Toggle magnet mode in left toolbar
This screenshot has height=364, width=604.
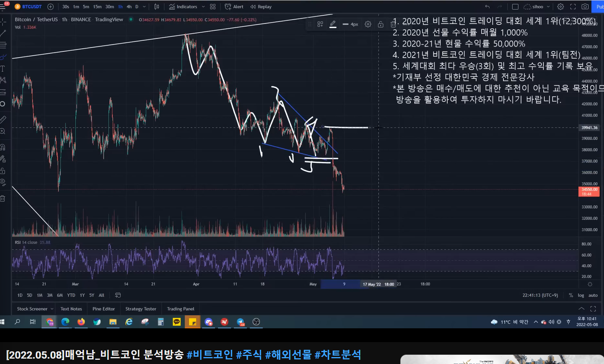click(3, 147)
